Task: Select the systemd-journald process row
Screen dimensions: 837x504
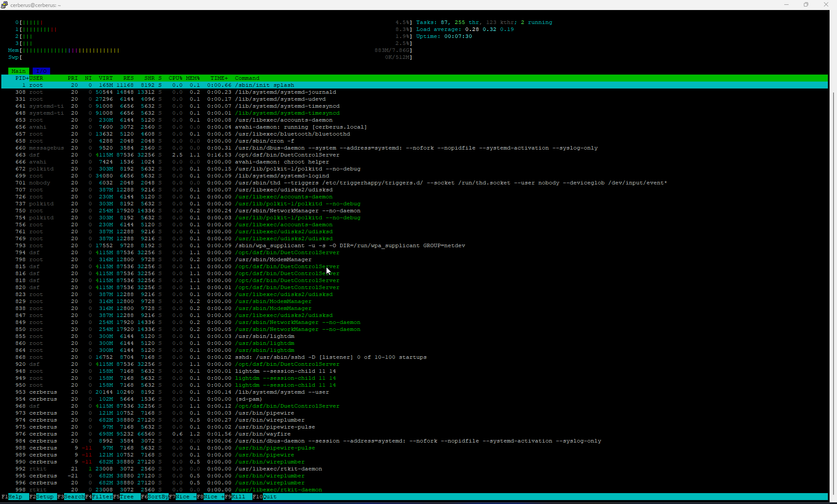Action: 415,92
